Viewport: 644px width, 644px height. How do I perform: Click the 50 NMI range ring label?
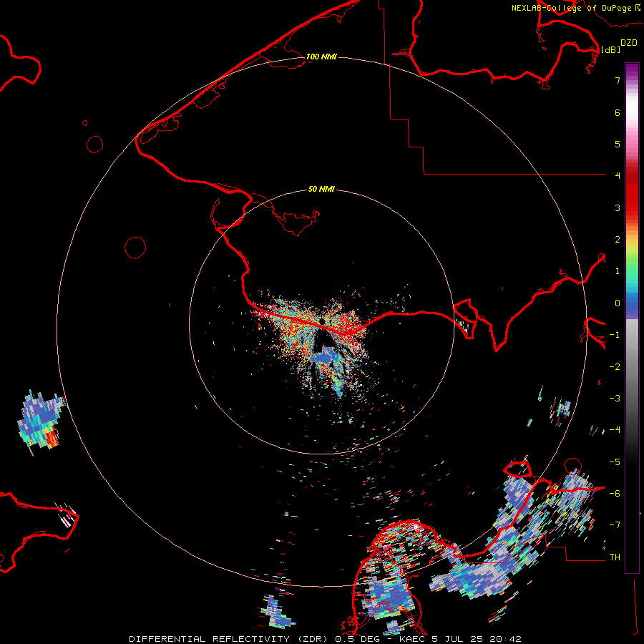pyautogui.click(x=321, y=189)
